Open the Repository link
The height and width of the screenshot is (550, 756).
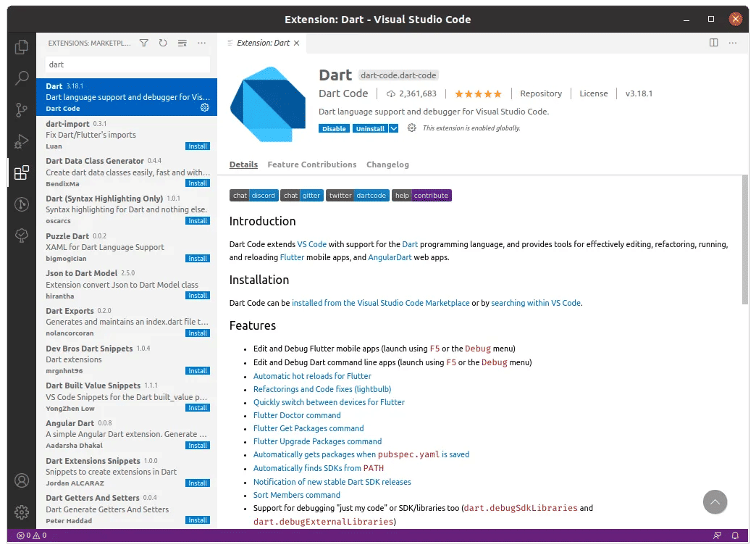(541, 93)
